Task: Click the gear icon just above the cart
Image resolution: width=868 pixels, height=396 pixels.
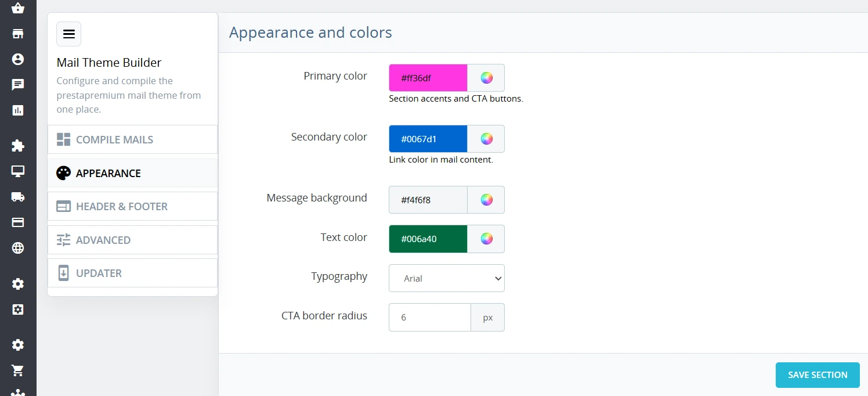Action: click(x=18, y=345)
